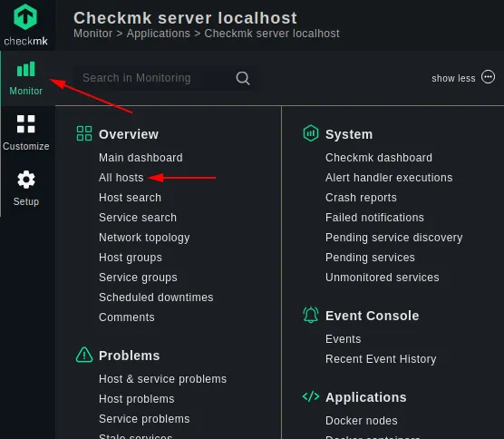Click last breadcrumb Checkmk server localhost
This screenshot has width=504, height=439.
point(272,34)
